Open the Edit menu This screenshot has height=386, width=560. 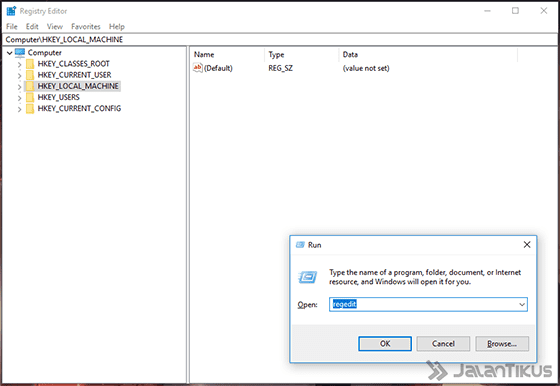(x=32, y=26)
